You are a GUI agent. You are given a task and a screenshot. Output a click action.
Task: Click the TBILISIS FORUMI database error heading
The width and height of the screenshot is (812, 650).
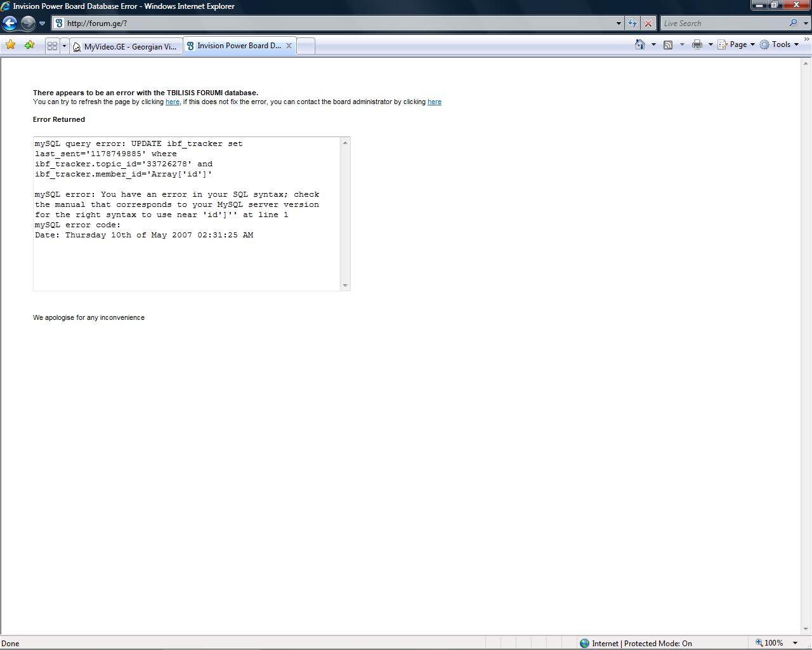tap(146, 93)
